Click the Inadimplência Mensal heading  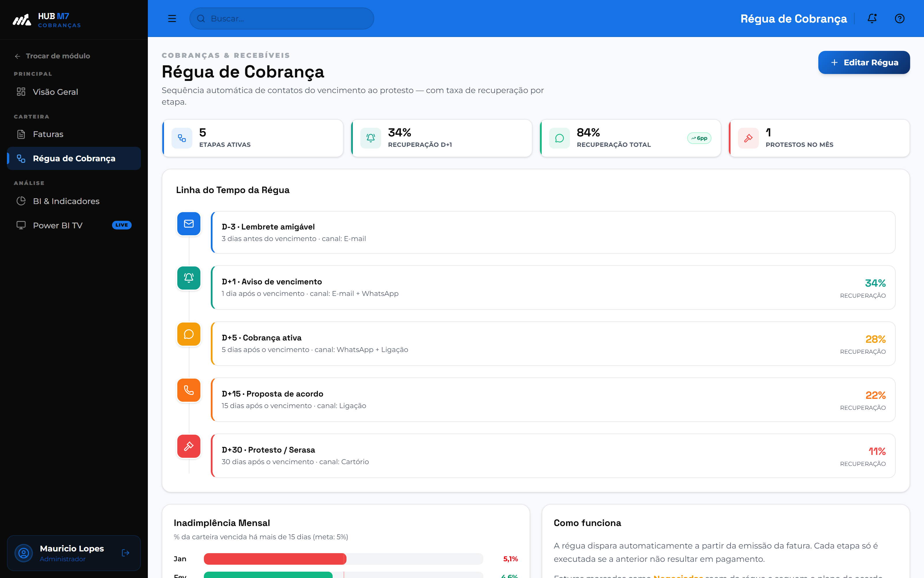coord(221,523)
